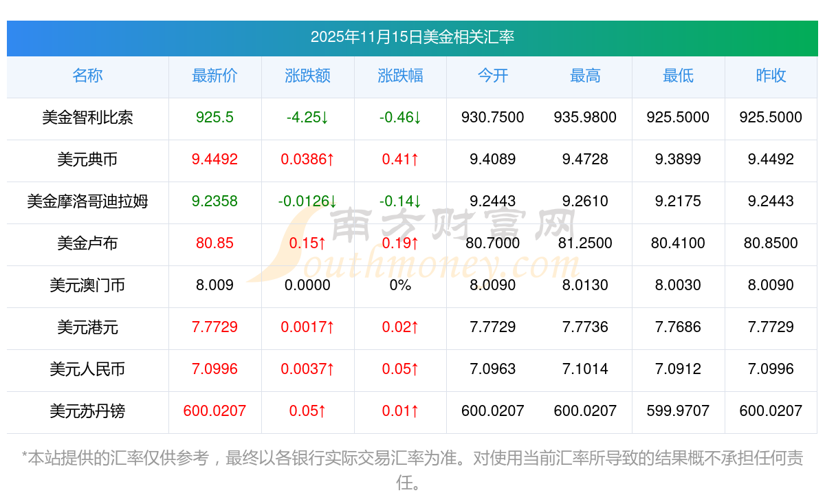Click high price 7.7736
Viewport: 825px width, 504px height.
[x=585, y=327]
